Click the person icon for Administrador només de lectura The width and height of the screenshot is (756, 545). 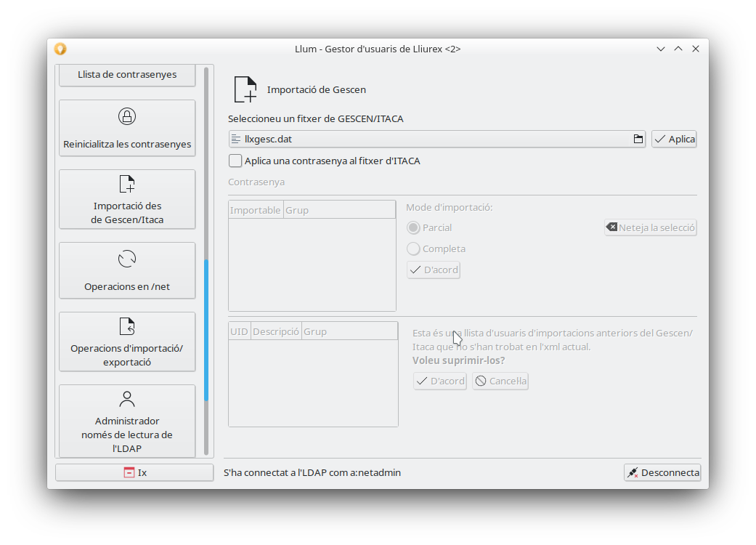tap(127, 399)
